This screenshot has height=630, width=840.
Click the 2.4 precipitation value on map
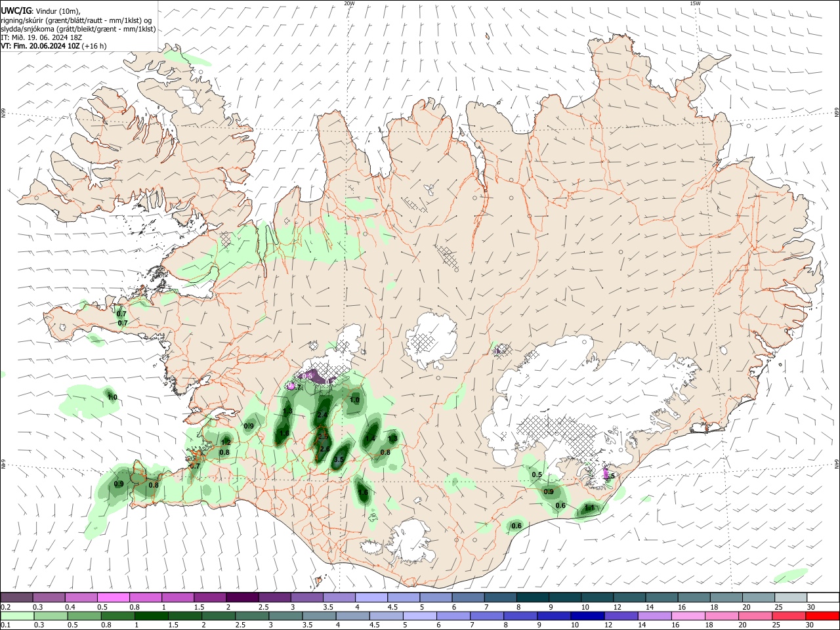point(322,415)
